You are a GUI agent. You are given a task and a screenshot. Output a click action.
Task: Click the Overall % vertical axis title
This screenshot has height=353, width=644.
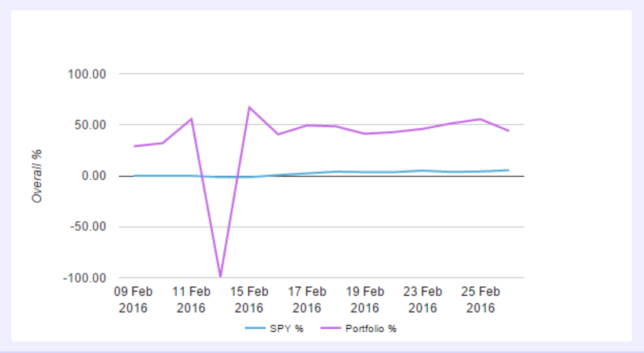(37, 176)
